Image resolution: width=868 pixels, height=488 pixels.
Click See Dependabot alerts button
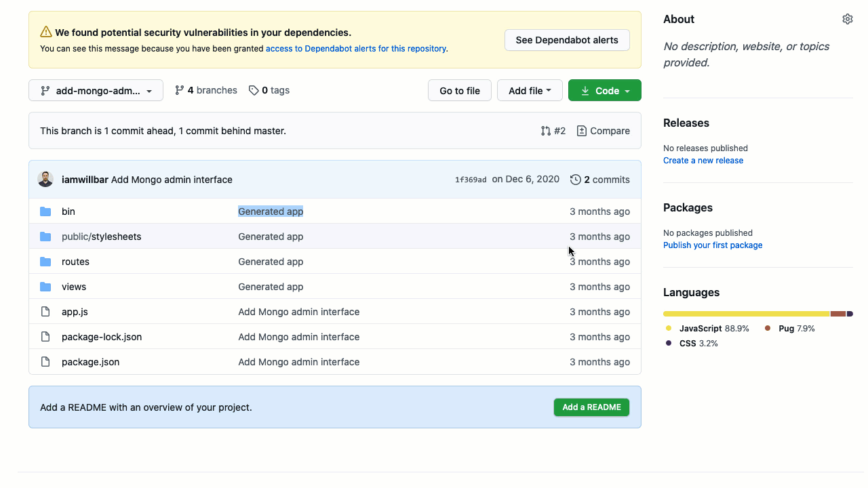567,40
